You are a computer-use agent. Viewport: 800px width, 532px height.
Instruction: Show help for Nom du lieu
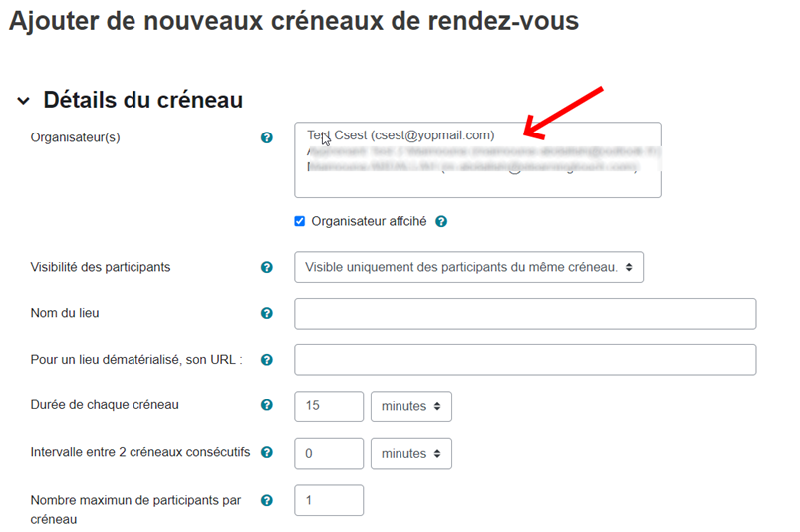coord(266,313)
